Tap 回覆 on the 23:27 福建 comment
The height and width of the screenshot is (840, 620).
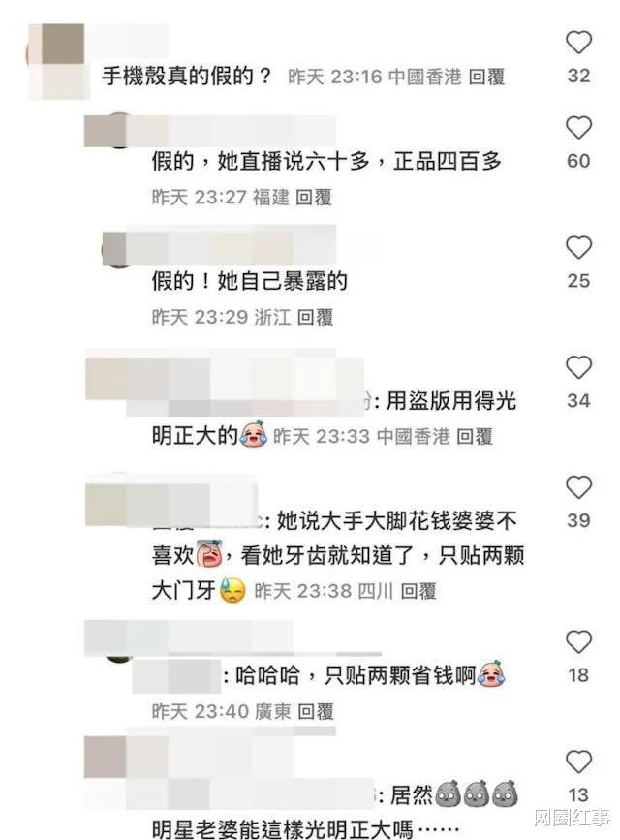point(314,197)
